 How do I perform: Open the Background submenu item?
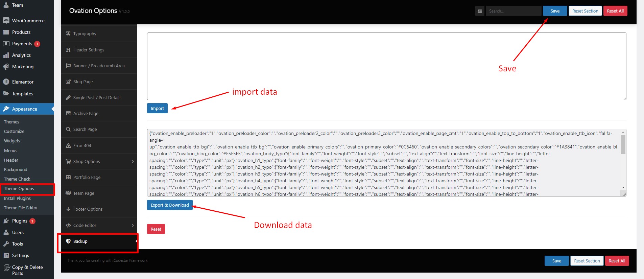point(16,169)
